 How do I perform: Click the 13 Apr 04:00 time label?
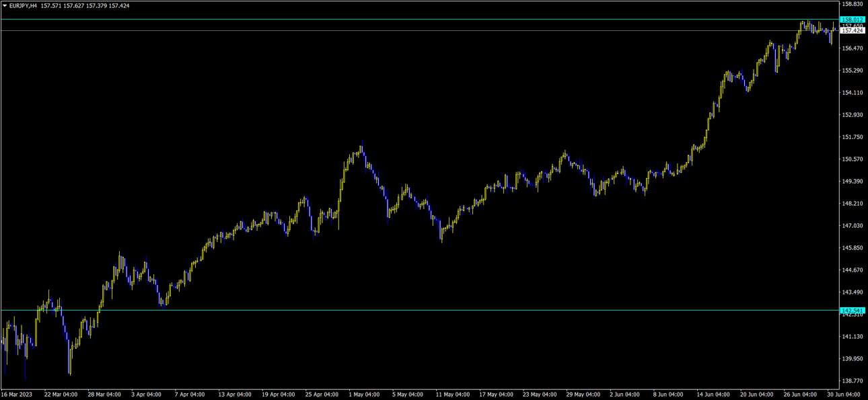tap(235, 395)
